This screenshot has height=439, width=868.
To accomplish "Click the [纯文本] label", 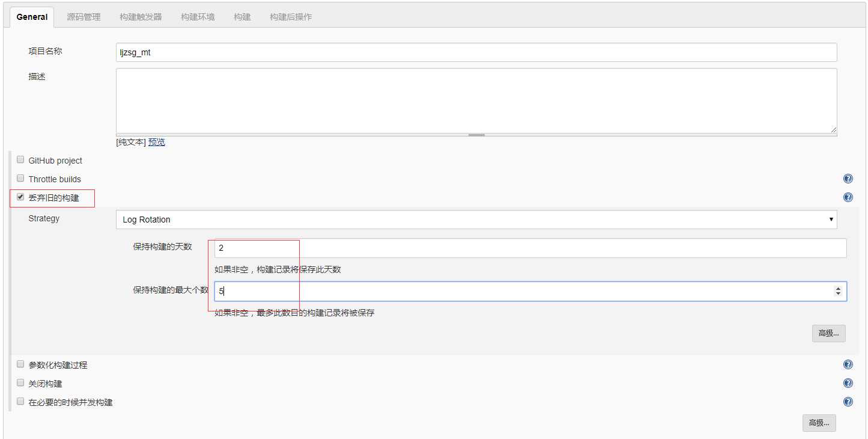I will (131, 142).
